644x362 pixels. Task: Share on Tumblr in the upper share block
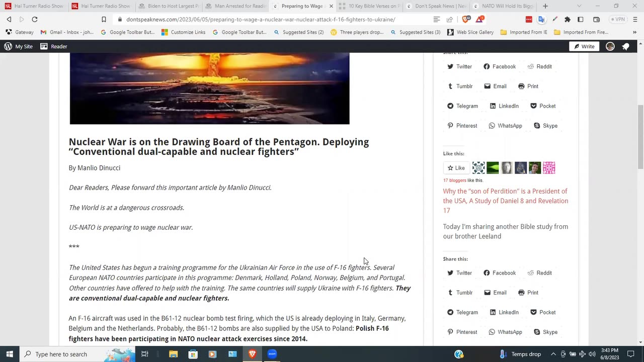tap(460, 86)
